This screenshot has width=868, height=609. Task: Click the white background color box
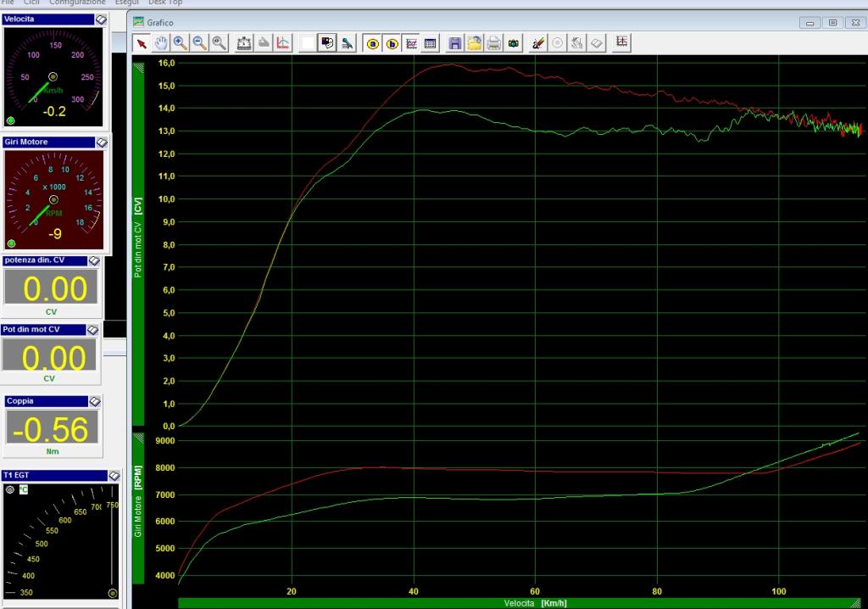click(307, 43)
